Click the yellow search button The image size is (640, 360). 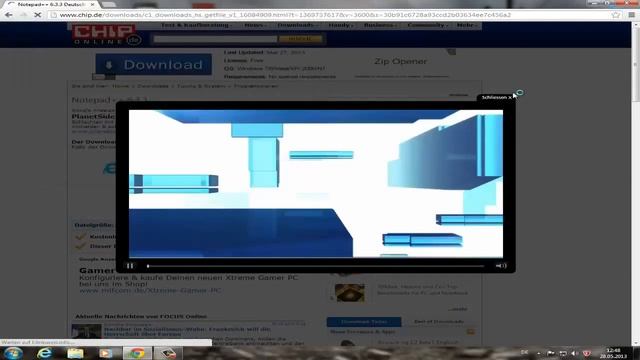click(x=300, y=39)
